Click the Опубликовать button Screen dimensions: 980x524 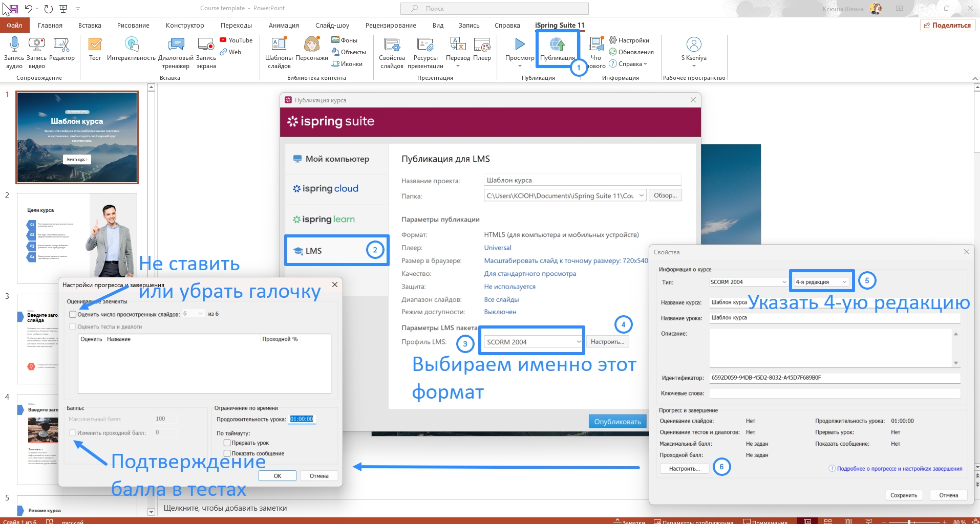click(x=617, y=422)
